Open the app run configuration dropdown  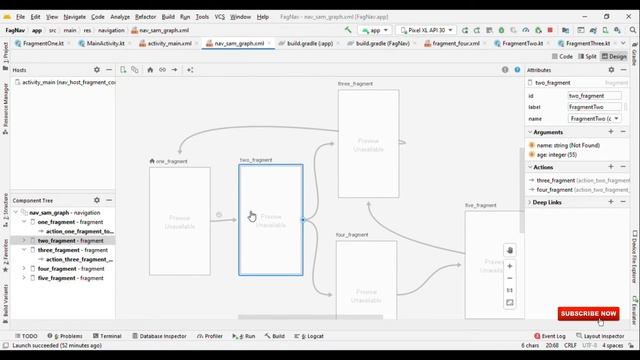tap(375, 30)
